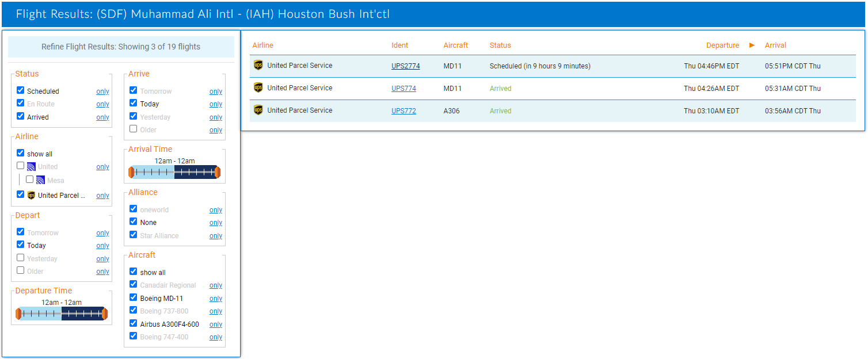Toggle the En Route status checkbox
Screen dimensions: 868x359
tap(21, 103)
